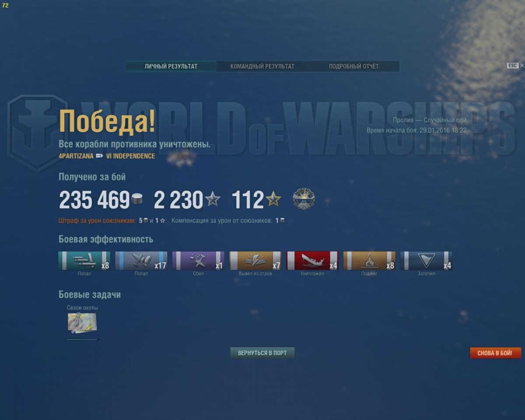
Task: Click player name 4PARTIZANA
Action: click(x=76, y=156)
